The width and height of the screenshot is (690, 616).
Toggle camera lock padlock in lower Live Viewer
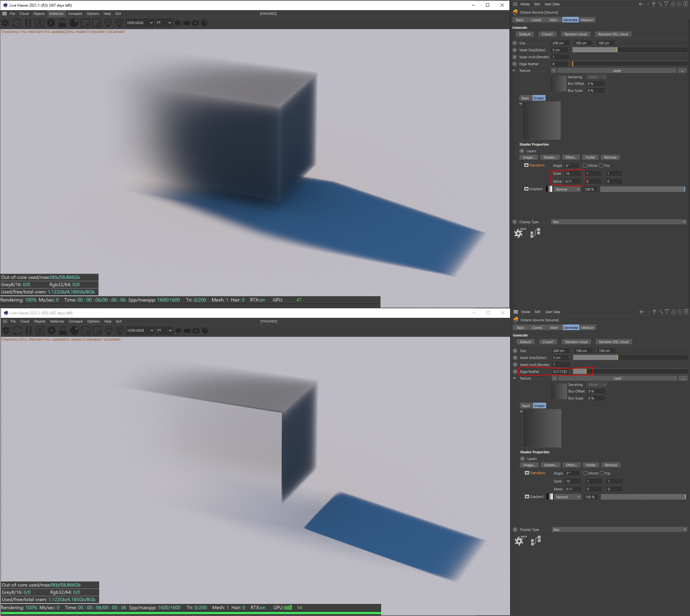(x=63, y=330)
